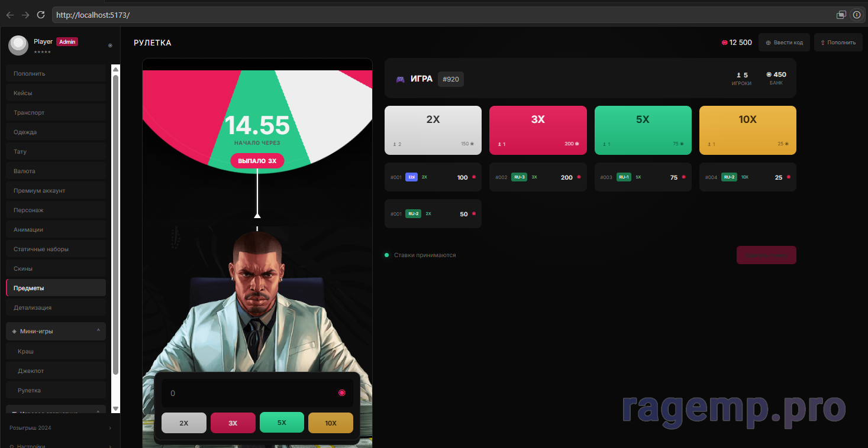Viewport: 868px width, 448px height.
Task: Open the Скины section
Action: click(56, 269)
